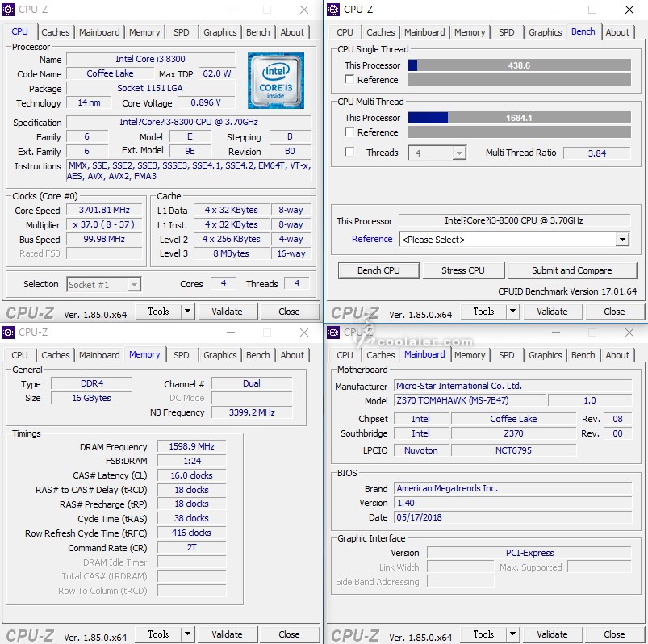Viewport: 648px width, 644px height.
Task: Click Bench This Processor name field
Action: [514, 220]
